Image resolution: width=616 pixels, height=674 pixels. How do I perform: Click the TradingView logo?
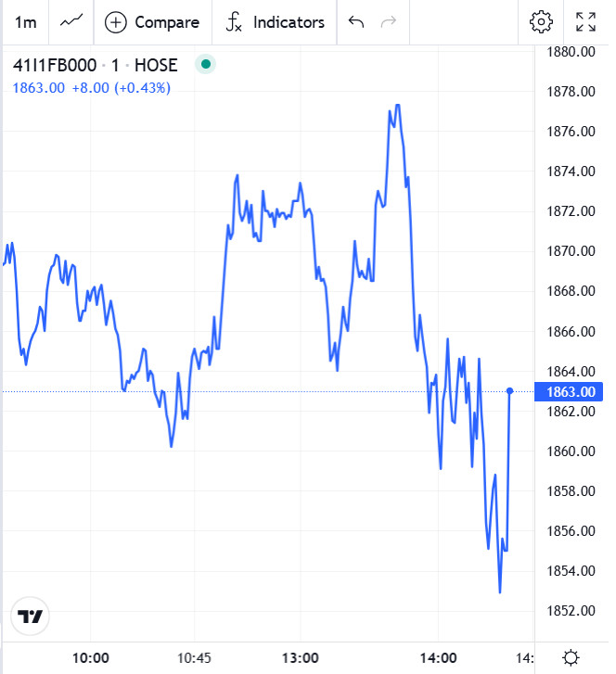tap(32, 617)
